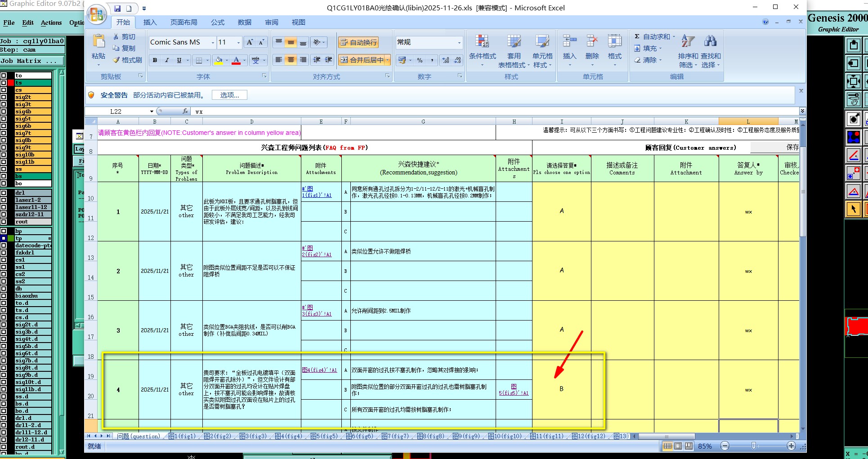
Task: Toggle bold formatting
Action: click(155, 60)
